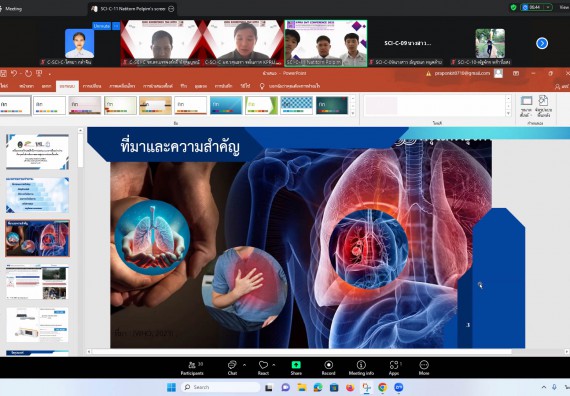This screenshot has height=396, width=570.
Task: Click the horizontal scrollbar under the slide
Action: pos(302,352)
